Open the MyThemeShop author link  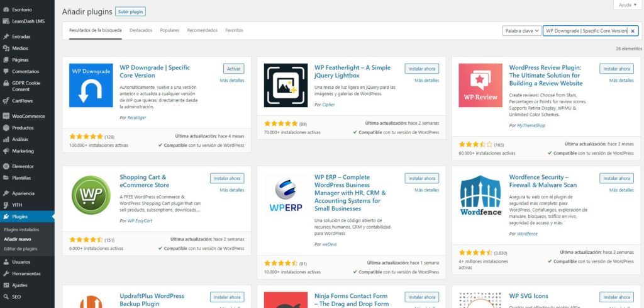[531, 125]
